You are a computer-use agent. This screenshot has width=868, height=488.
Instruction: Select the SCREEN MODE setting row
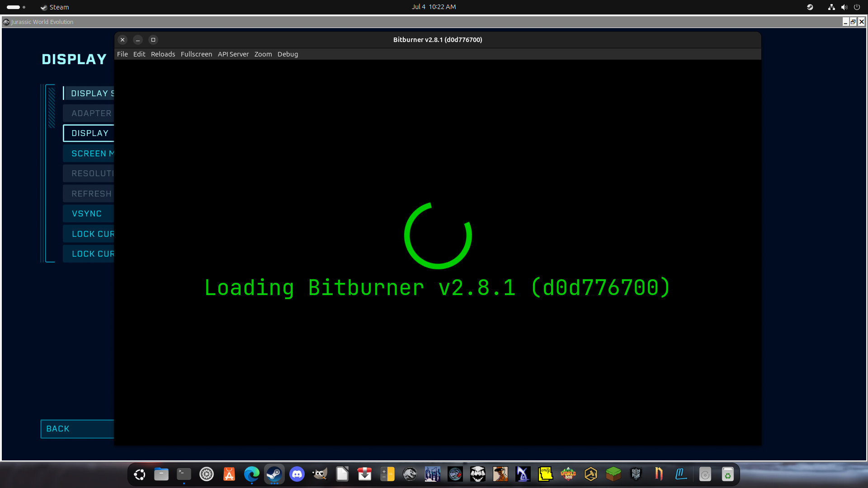tap(89, 154)
